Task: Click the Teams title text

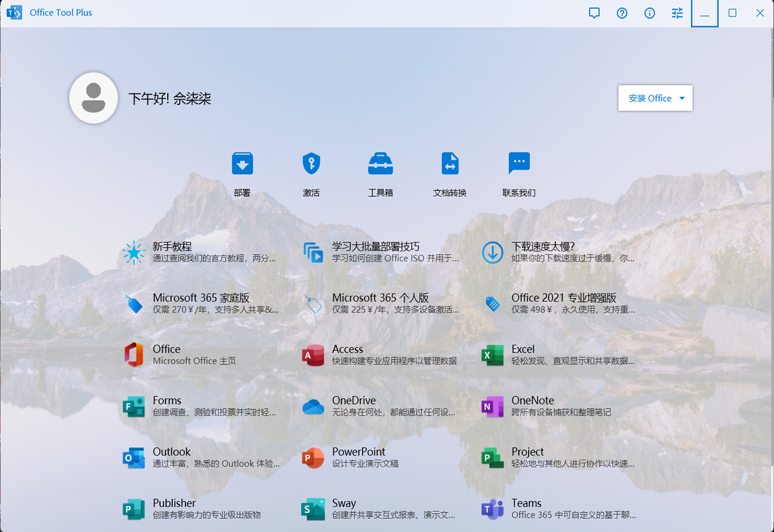Action: pos(526,503)
